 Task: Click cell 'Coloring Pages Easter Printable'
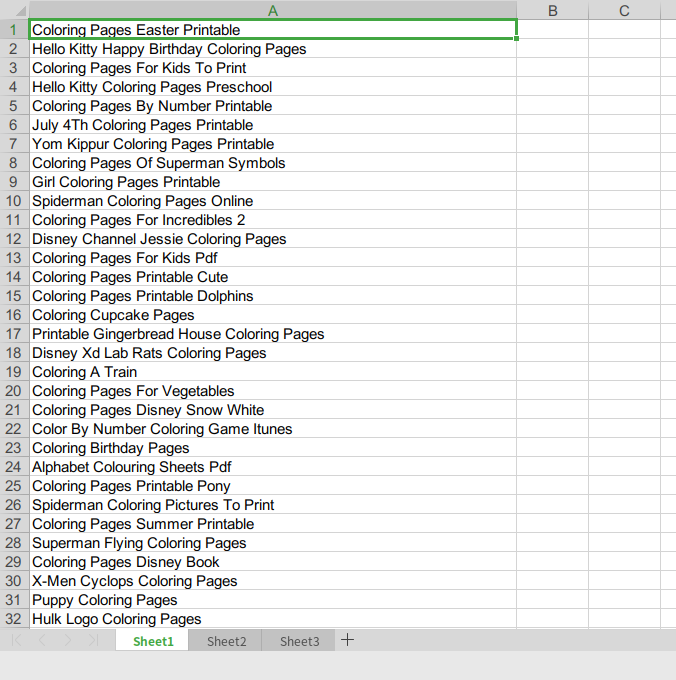[x=273, y=29]
